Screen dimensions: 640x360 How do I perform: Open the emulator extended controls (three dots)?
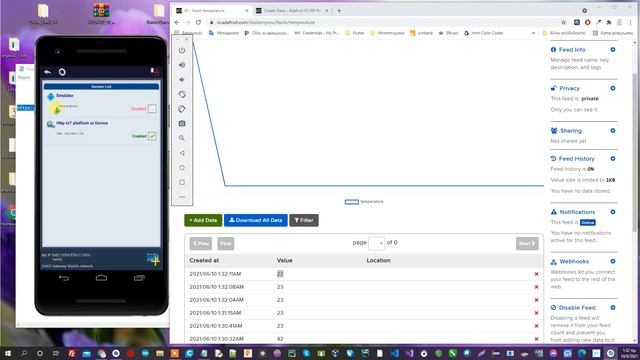tap(182, 197)
